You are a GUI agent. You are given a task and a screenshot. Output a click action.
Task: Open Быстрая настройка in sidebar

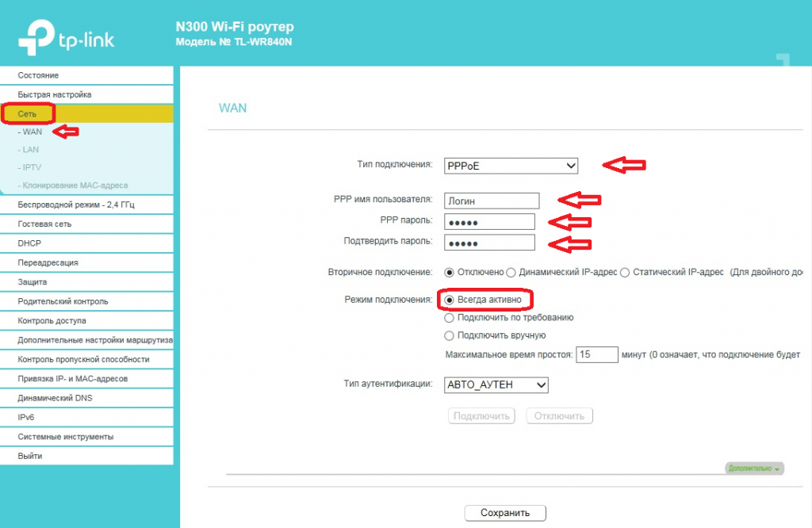point(86,94)
